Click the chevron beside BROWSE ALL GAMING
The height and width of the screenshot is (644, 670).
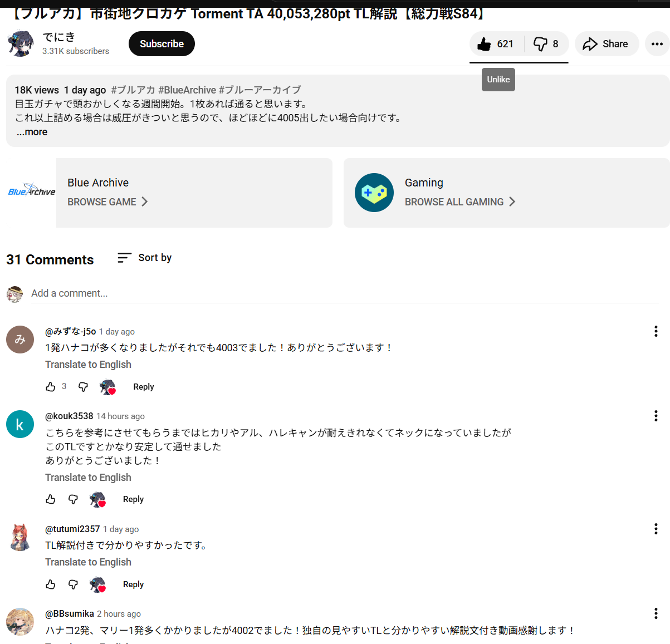[512, 201]
